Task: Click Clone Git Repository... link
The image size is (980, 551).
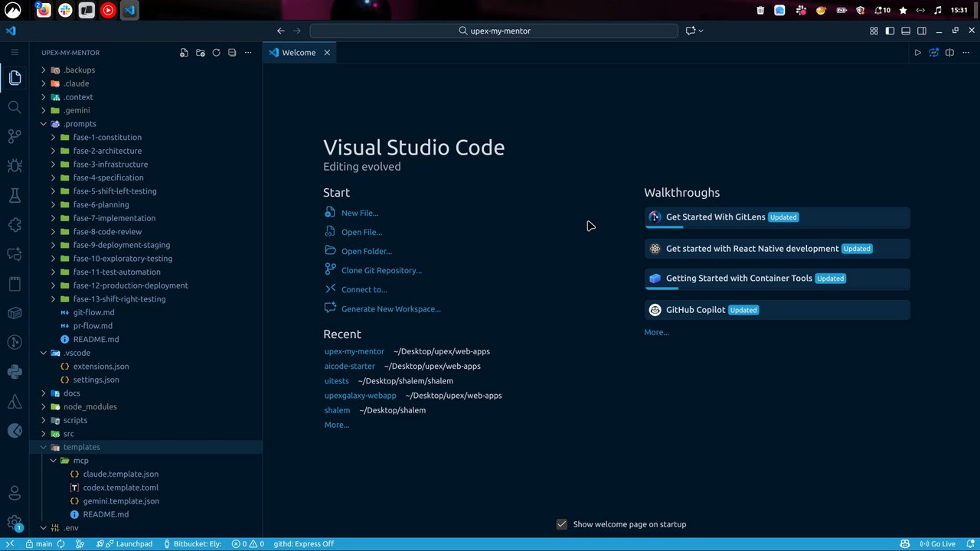Action: pos(381,270)
